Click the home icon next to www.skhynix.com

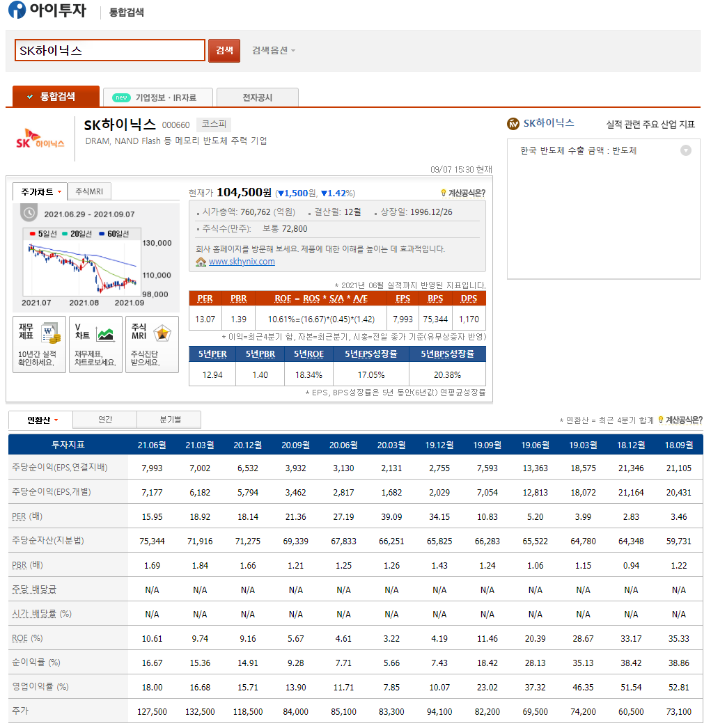[x=201, y=262]
